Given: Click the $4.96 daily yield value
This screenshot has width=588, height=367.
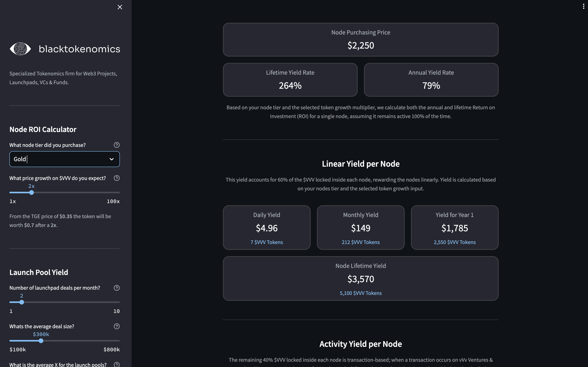Looking at the screenshot, I should [x=267, y=228].
